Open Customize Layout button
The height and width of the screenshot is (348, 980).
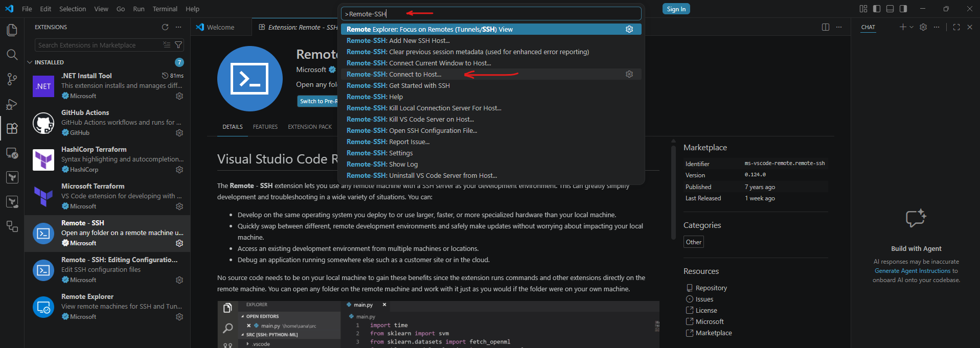point(863,9)
